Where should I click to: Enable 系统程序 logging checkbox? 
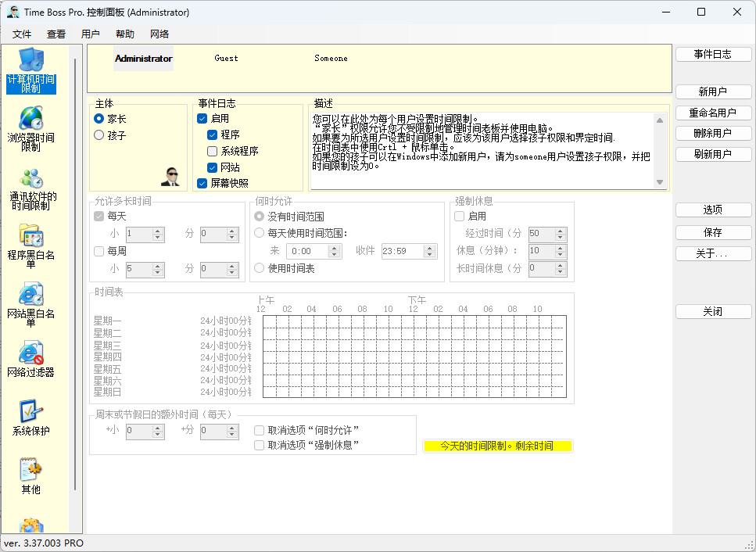pyautogui.click(x=212, y=151)
